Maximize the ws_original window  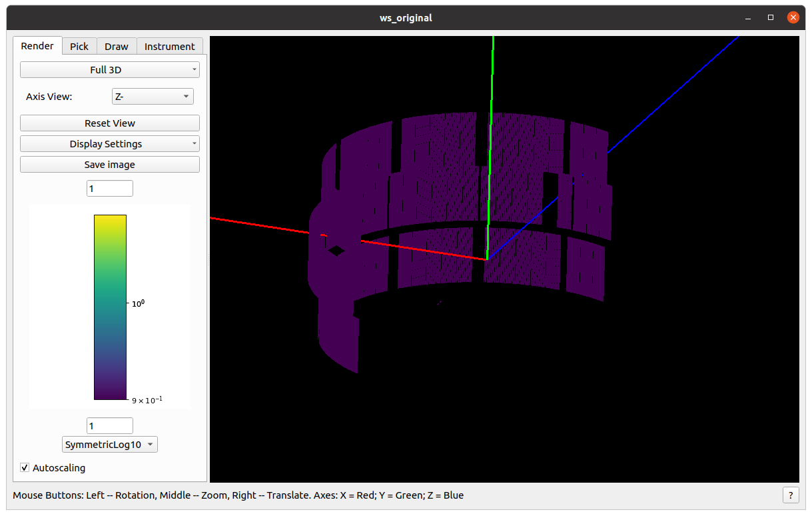tap(771, 18)
